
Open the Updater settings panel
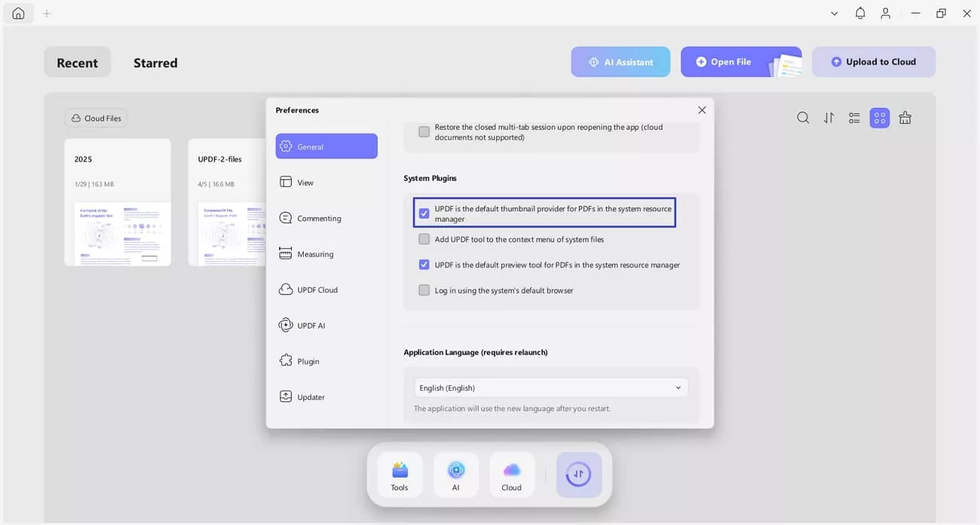[309, 396]
